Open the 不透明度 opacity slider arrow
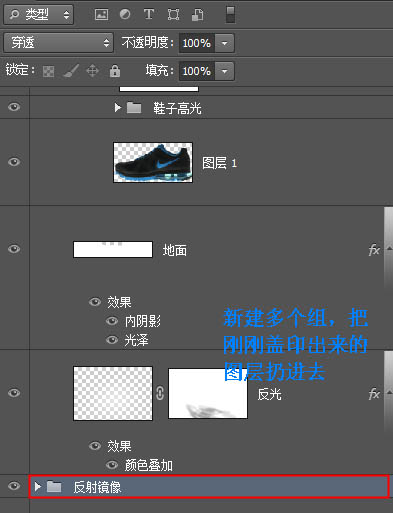Image resolution: width=393 pixels, height=513 pixels. point(225,43)
